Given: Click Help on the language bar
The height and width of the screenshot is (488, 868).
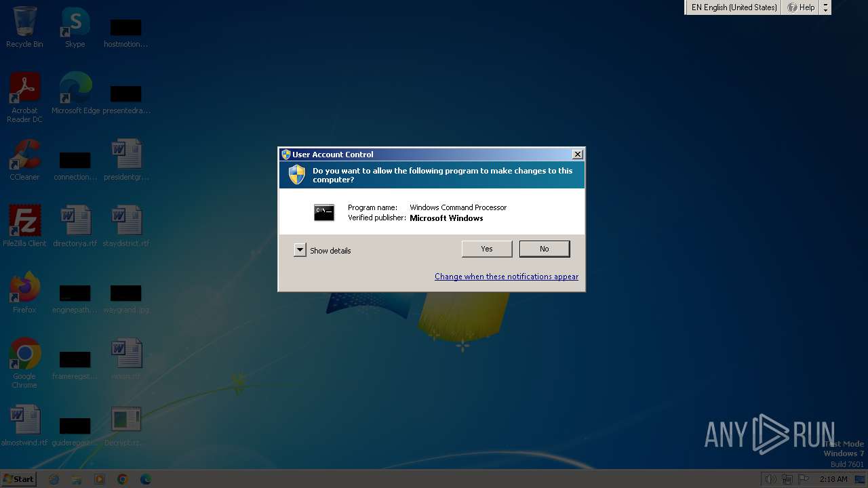Looking at the screenshot, I should (x=801, y=7).
